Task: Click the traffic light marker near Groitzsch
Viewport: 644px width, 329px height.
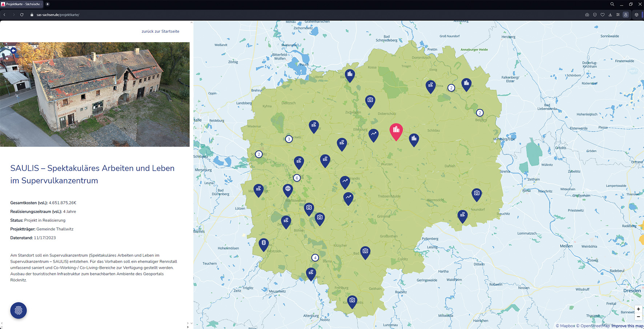Action: pos(263,243)
